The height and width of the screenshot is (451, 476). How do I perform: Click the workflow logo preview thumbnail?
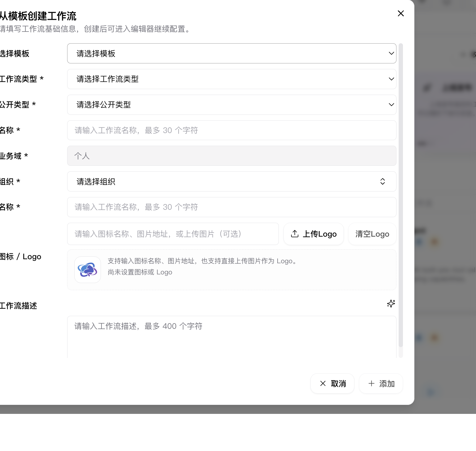point(88,270)
